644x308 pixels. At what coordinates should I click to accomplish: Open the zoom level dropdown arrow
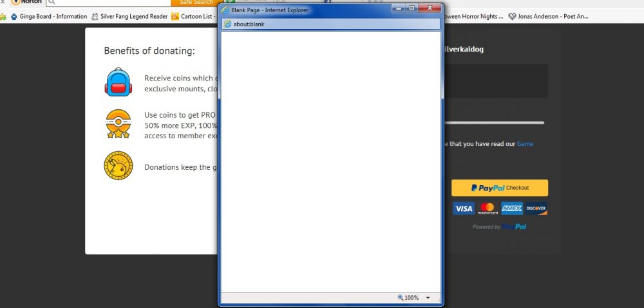pyautogui.click(x=428, y=298)
